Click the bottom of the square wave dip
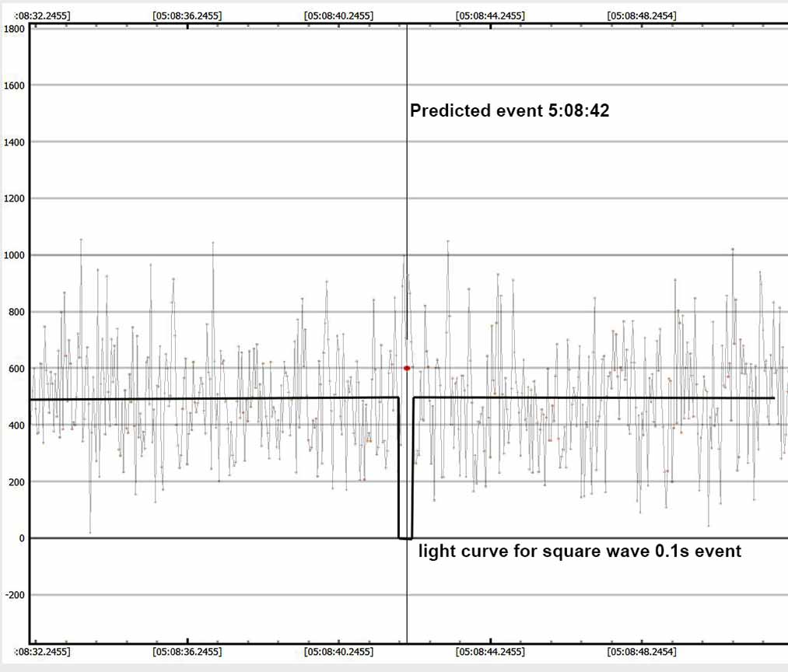 (x=405, y=539)
